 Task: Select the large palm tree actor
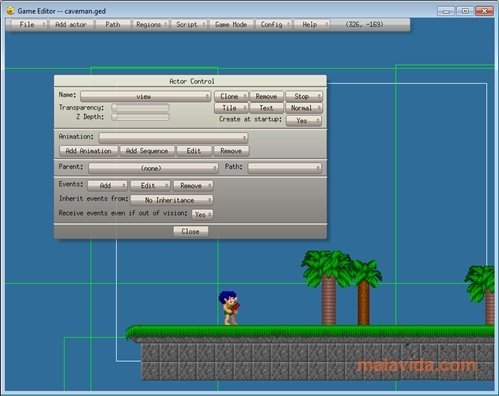pyautogui.click(x=327, y=287)
